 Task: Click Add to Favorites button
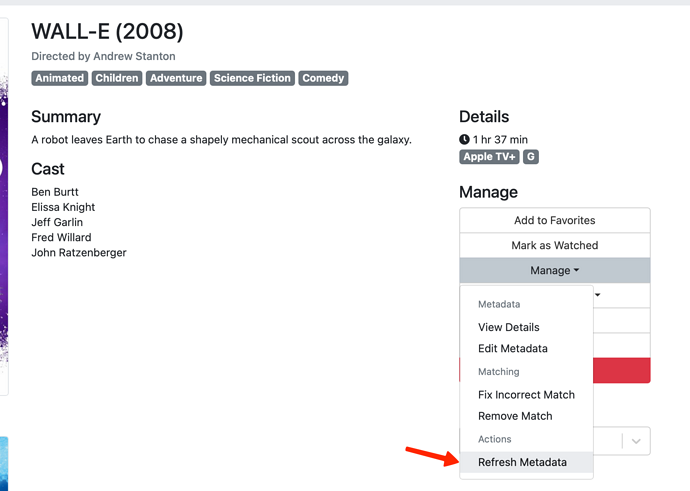(555, 220)
